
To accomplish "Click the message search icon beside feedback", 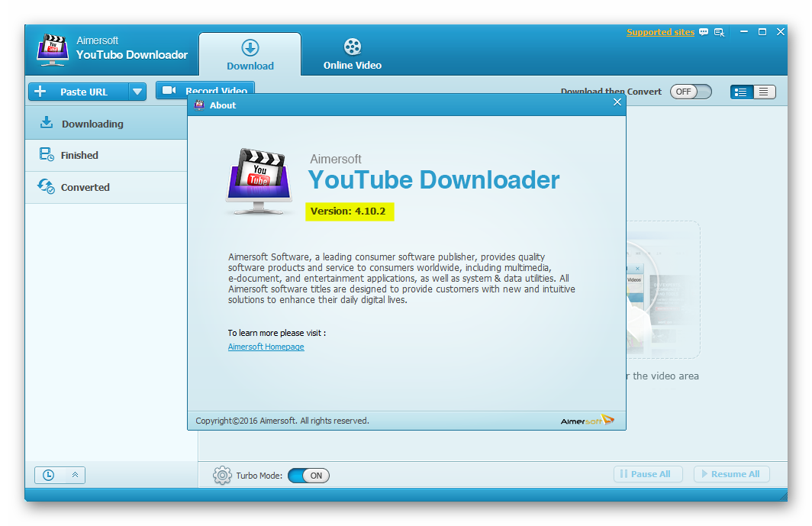I will (x=719, y=32).
